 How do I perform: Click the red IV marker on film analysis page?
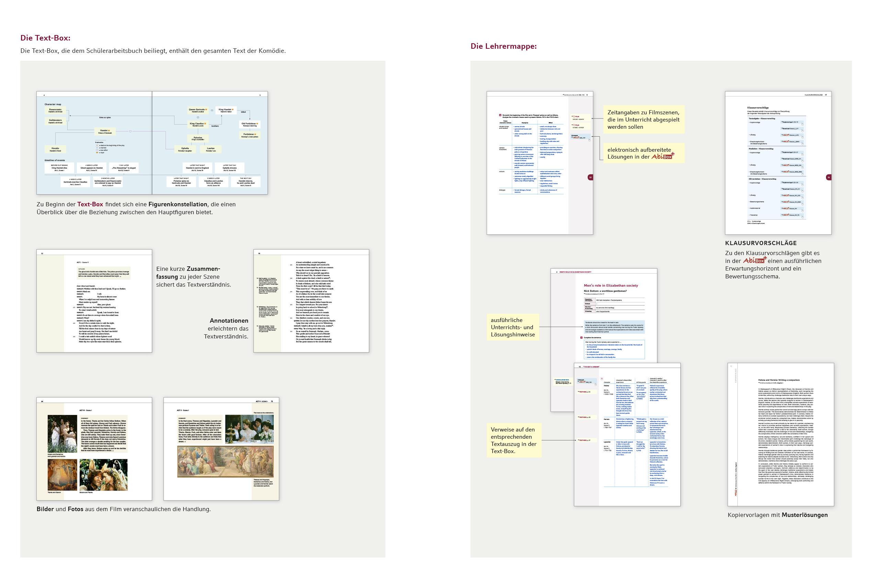click(x=590, y=177)
